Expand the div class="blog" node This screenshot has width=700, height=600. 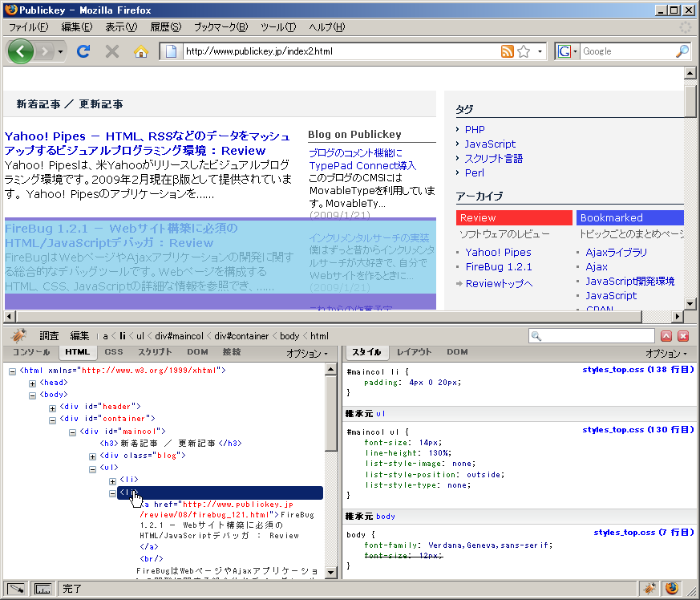coord(92,456)
